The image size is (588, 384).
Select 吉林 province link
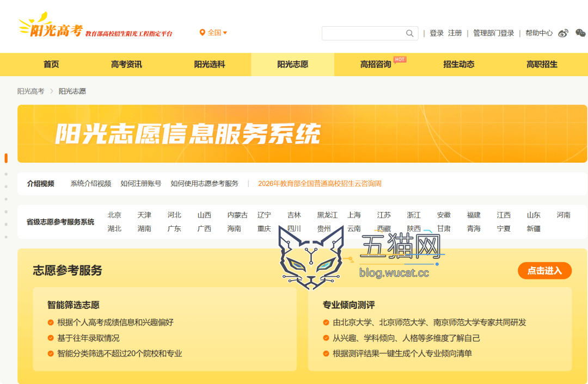click(294, 215)
